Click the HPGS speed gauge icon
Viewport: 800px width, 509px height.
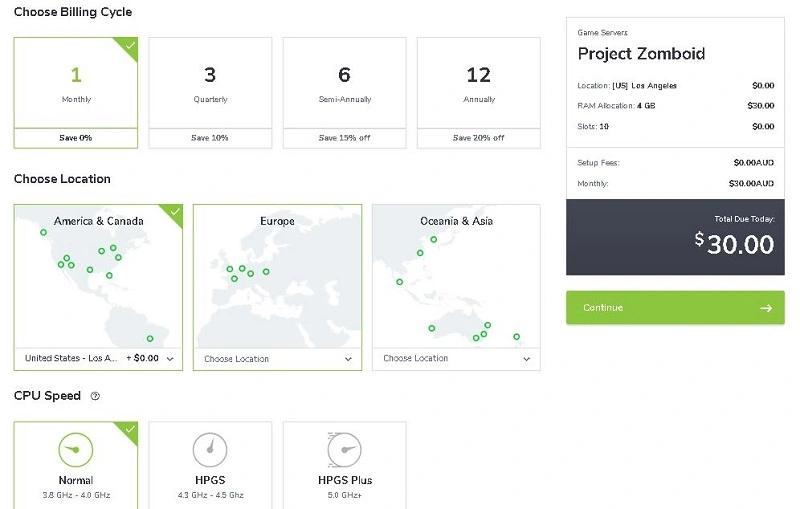point(210,450)
